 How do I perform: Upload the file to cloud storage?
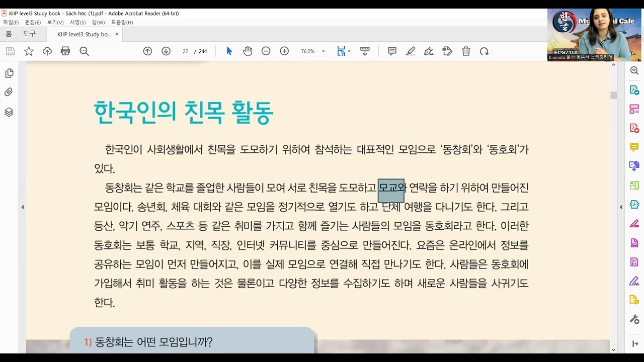47,51
